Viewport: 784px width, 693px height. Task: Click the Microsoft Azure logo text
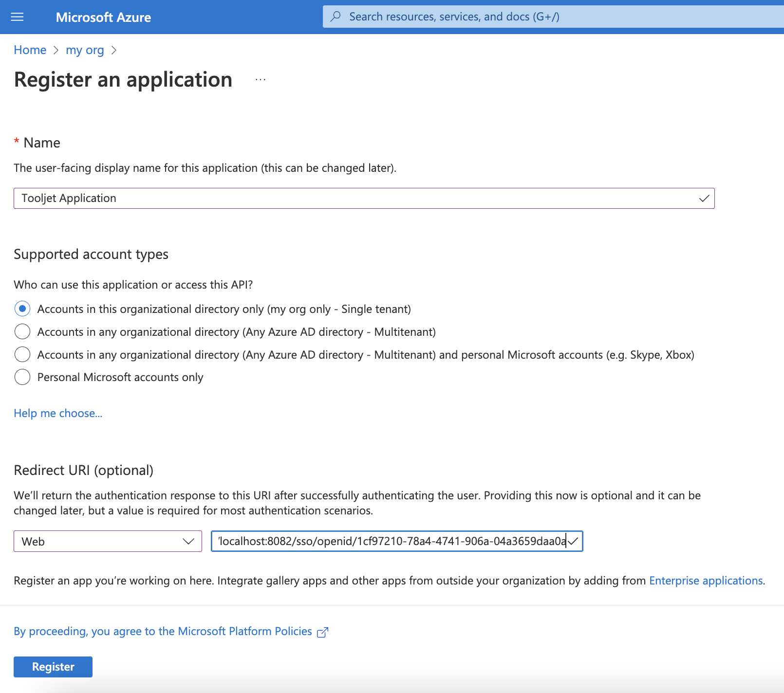(103, 17)
